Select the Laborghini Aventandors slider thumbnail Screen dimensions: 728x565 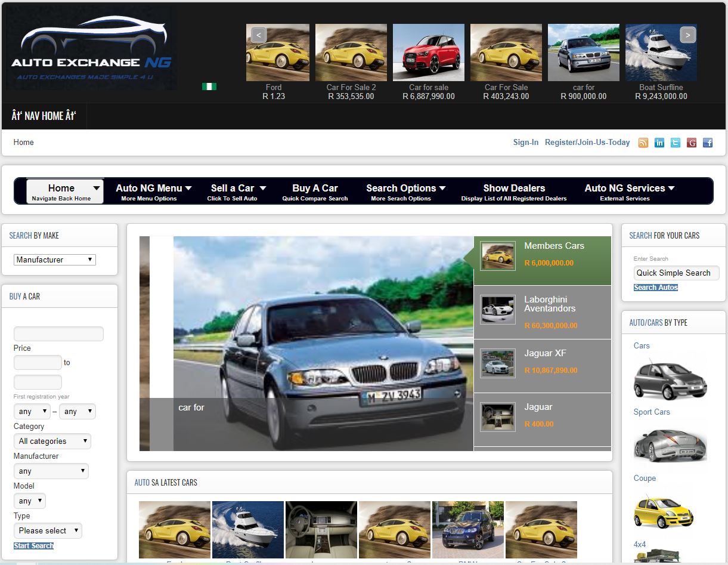tap(498, 310)
